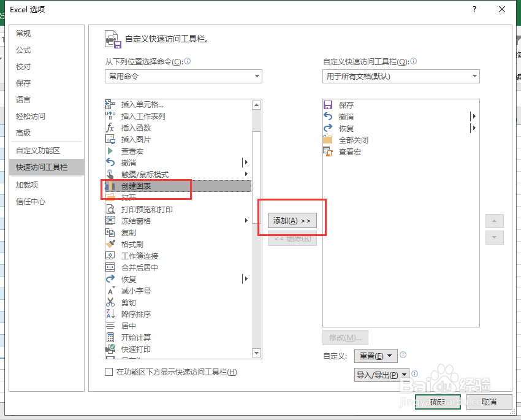The image size is (521, 420).
Task: Click the 确定 button
Action: [x=438, y=402]
